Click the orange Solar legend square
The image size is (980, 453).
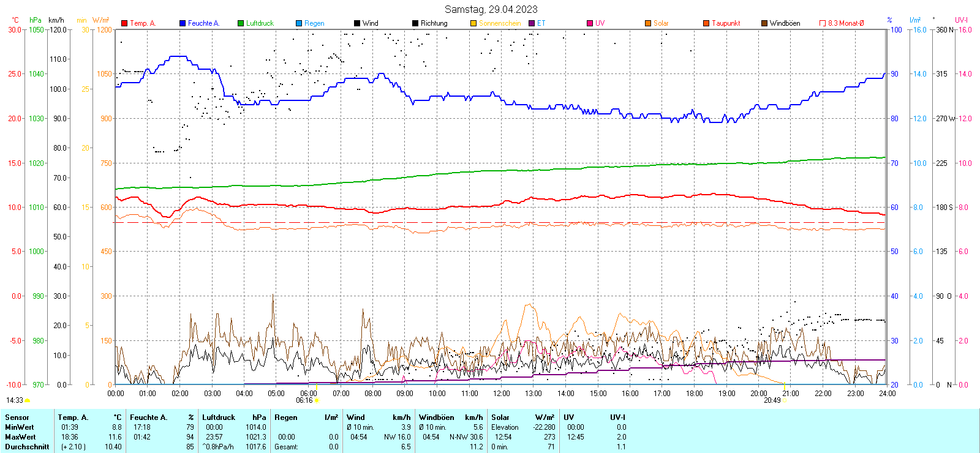click(x=648, y=23)
